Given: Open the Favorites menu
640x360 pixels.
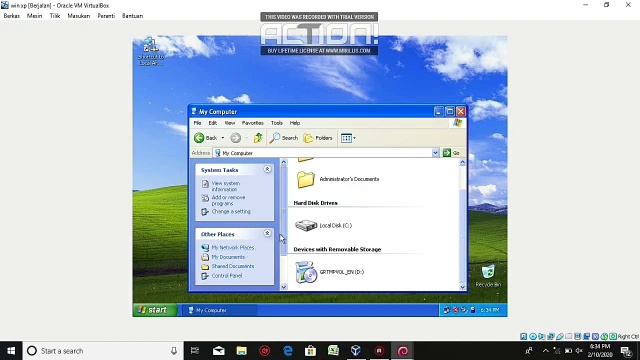Looking at the screenshot, I should pyautogui.click(x=253, y=123).
